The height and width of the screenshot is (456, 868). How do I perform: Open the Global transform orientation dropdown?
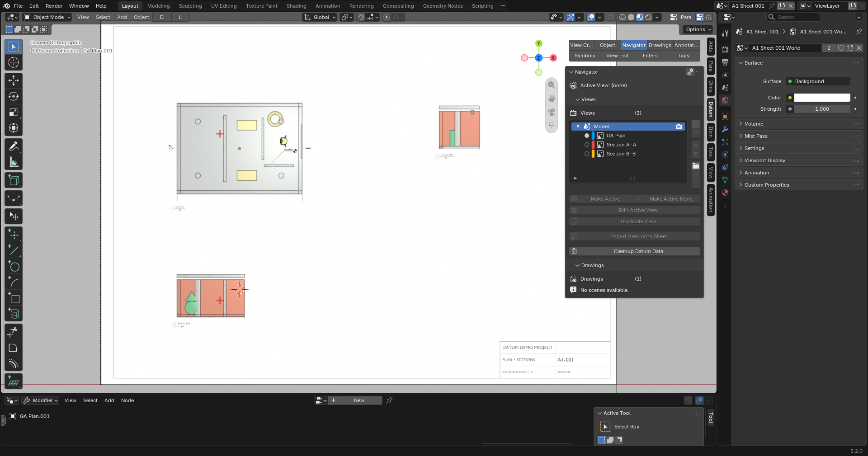click(320, 17)
